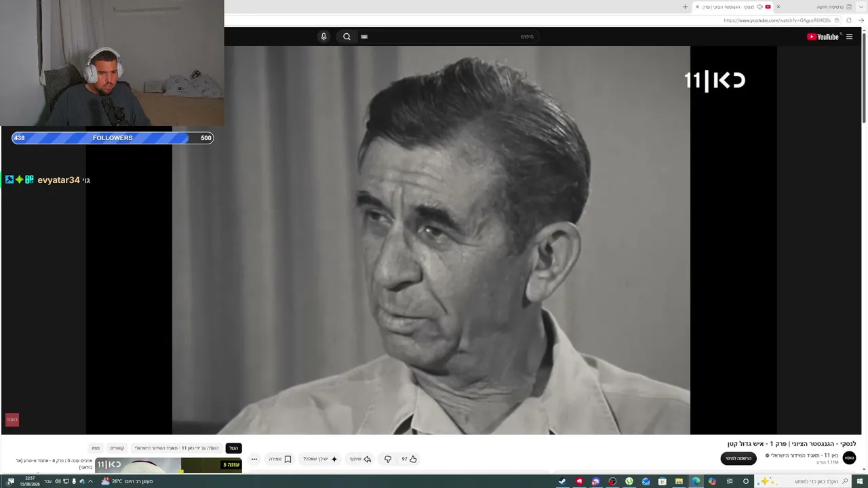The width and height of the screenshot is (868, 488).
Task: Select the 'הועלה על ידי כאן 11' chip
Action: 176,448
